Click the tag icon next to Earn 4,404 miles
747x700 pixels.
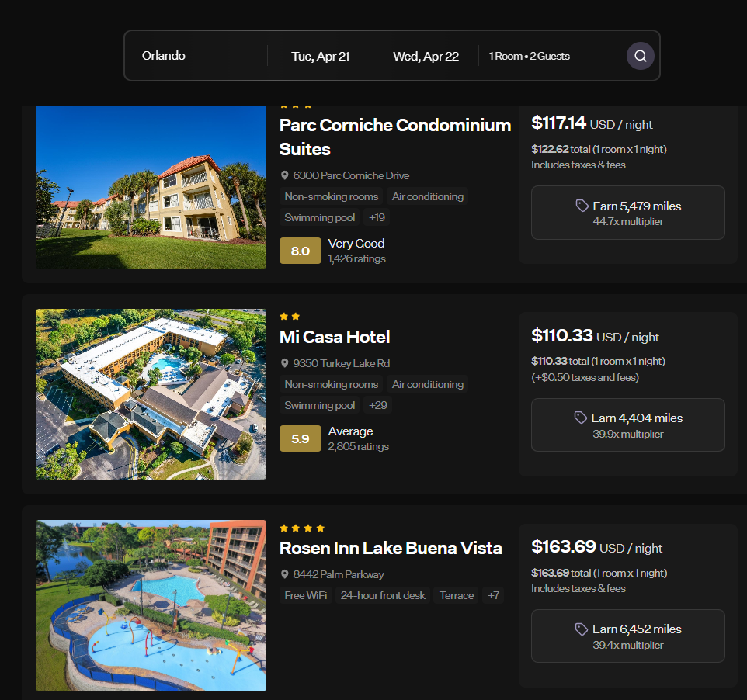click(580, 418)
